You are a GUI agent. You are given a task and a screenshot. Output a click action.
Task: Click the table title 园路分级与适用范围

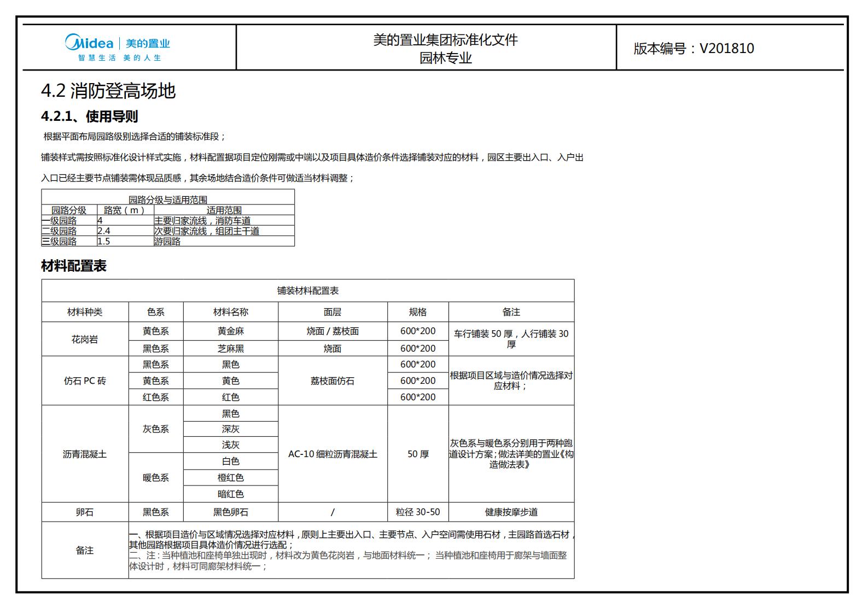(x=168, y=200)
